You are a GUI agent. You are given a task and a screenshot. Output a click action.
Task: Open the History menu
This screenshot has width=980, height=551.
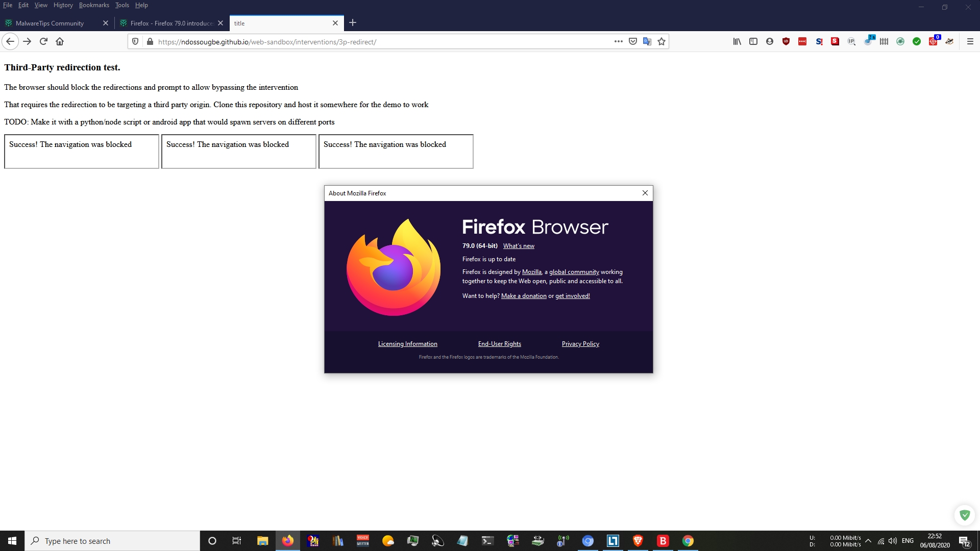(x=63, y=5)
